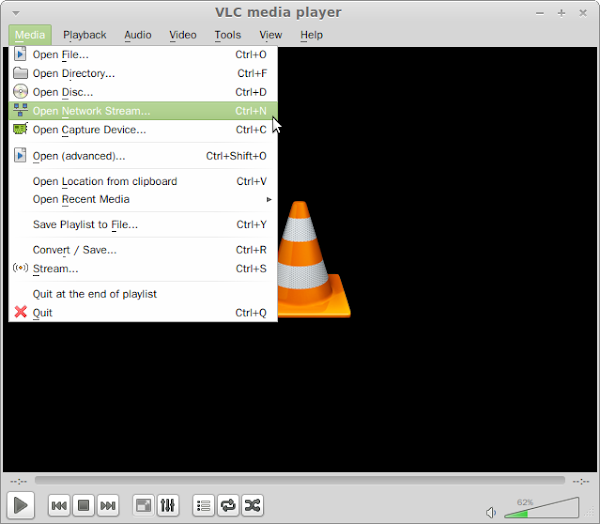Select Open Capture Device...
This screenshot has height=524, width=600.
click(x=143, y=129)
